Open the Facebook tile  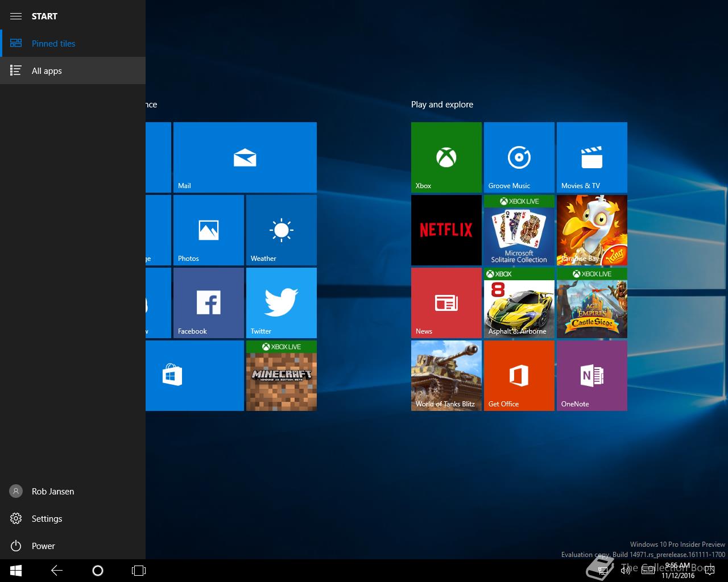pos(209,303)
